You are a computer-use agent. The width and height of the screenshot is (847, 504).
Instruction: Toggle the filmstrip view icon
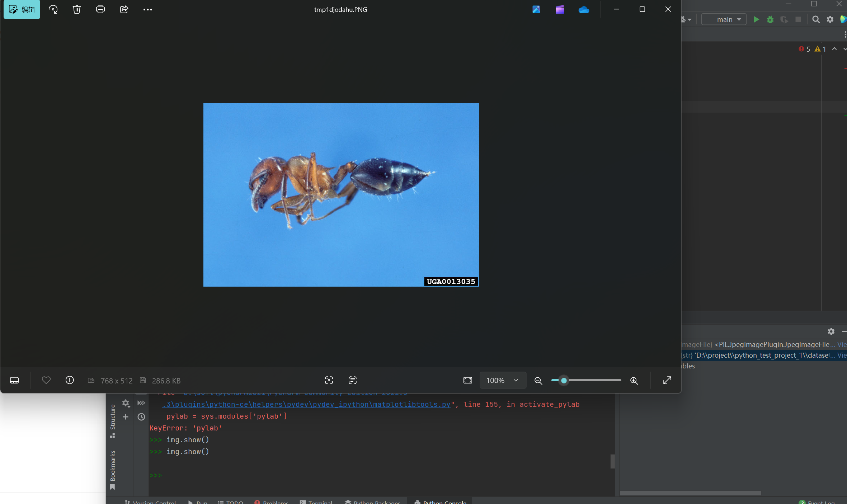coord(14,380)
